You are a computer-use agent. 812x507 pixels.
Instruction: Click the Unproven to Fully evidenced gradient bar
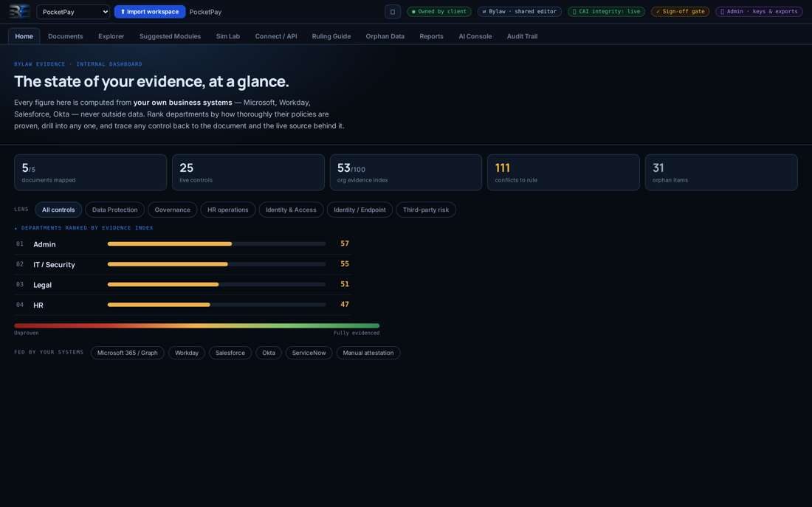click(197, 325)
